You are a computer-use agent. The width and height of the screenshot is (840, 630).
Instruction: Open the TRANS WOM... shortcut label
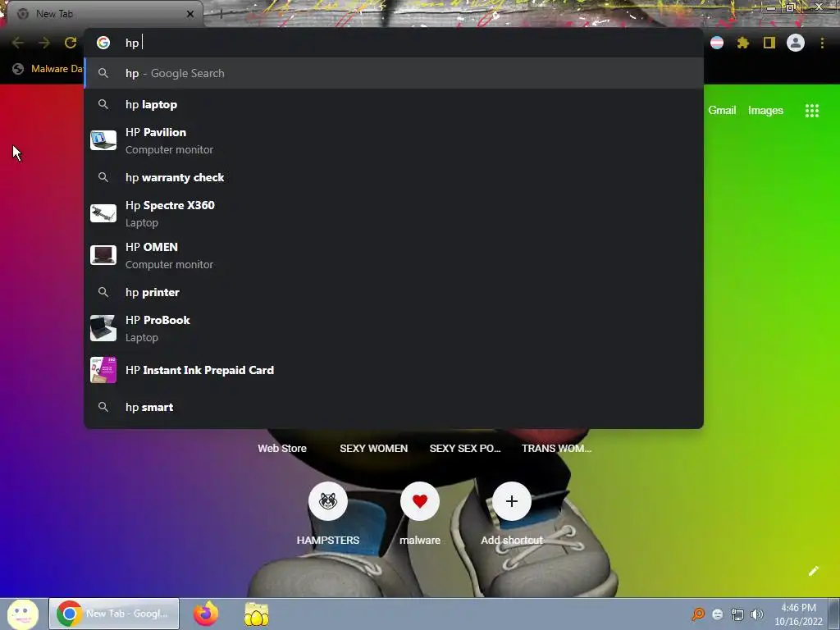pos(557,449)
